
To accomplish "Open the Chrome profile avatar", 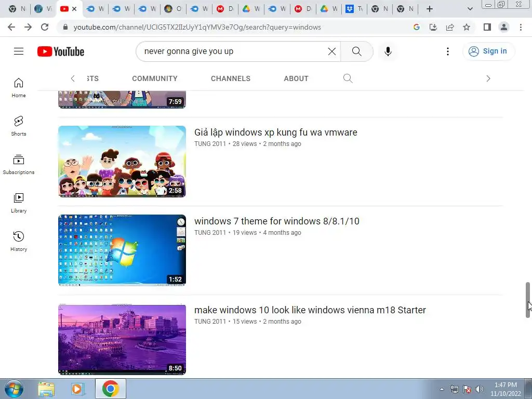I will tap(504, 27).
